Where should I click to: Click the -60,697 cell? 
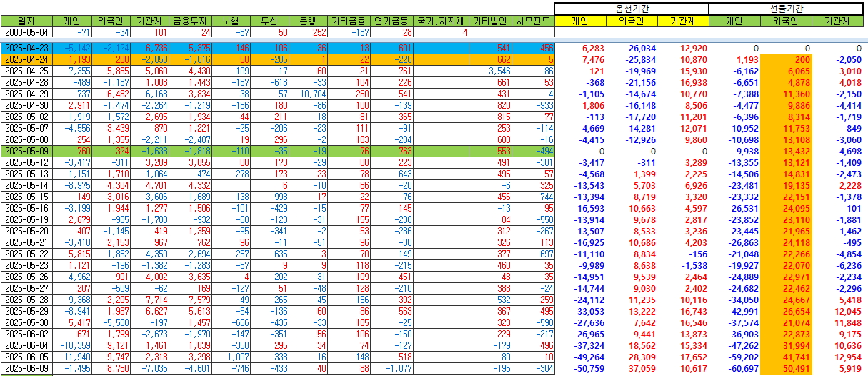pyautogui.click(x=734, y=369)
